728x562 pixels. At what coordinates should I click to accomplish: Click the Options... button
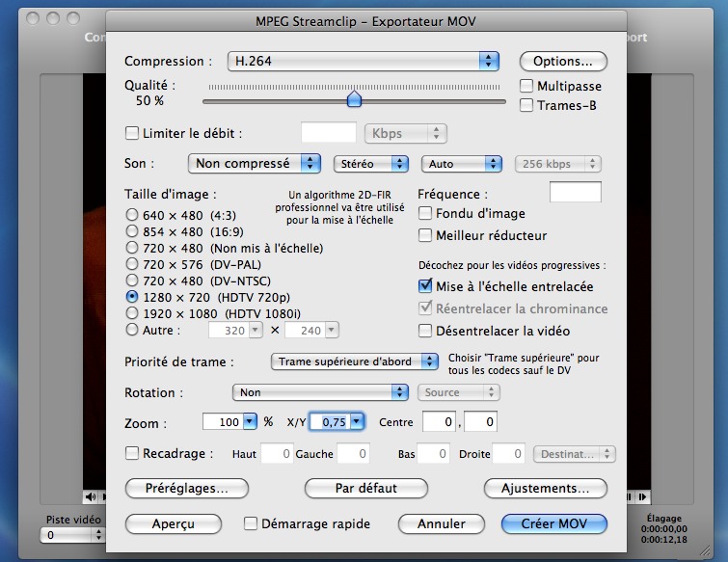click(x=563, y=62)
